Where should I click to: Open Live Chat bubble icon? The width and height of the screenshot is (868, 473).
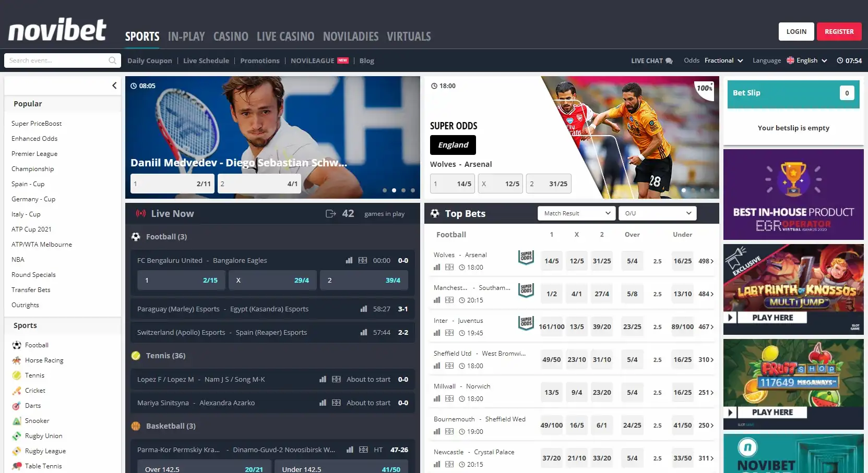pos(669,61)
